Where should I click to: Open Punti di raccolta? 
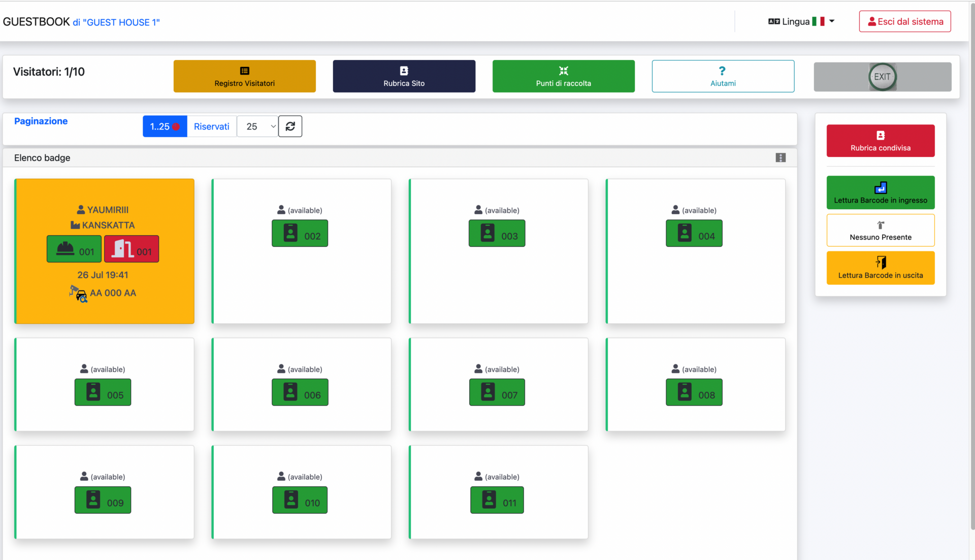(563, 76)
